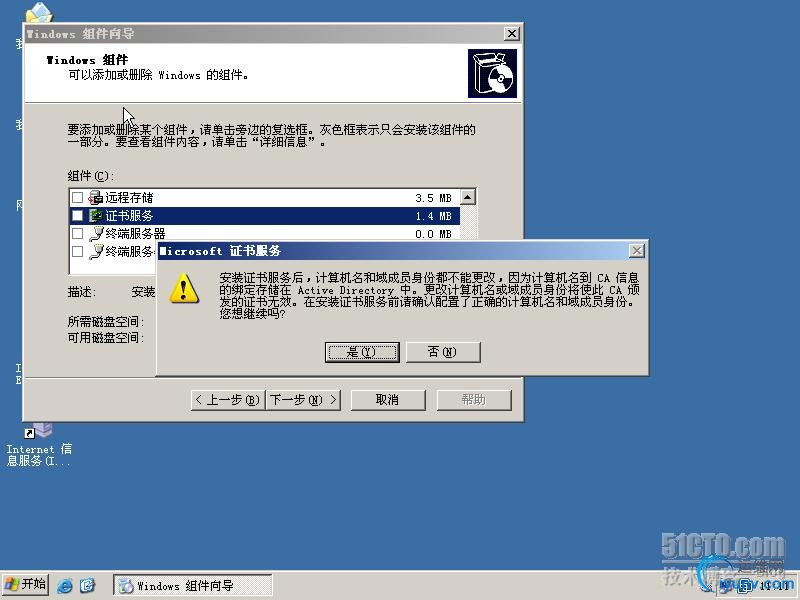Click icon of the fourth 终端服务 row
The width and height of the screenshot is (800, 600).
click(95, 252)
